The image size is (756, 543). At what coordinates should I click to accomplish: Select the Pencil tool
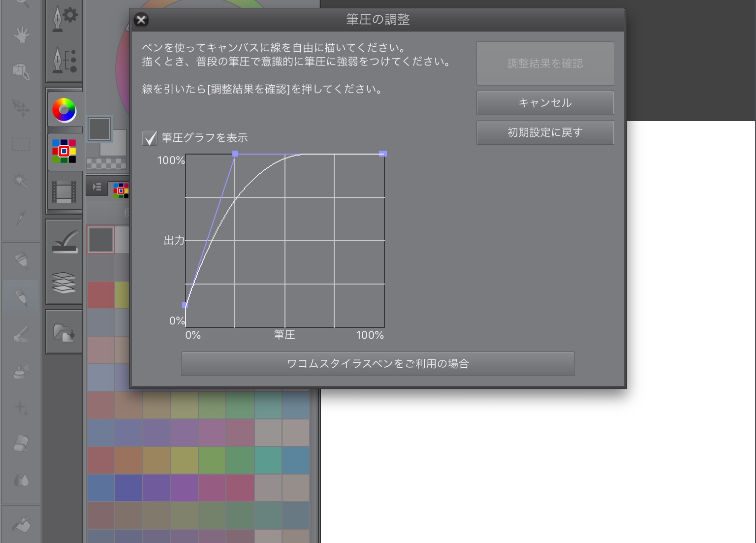21,297
